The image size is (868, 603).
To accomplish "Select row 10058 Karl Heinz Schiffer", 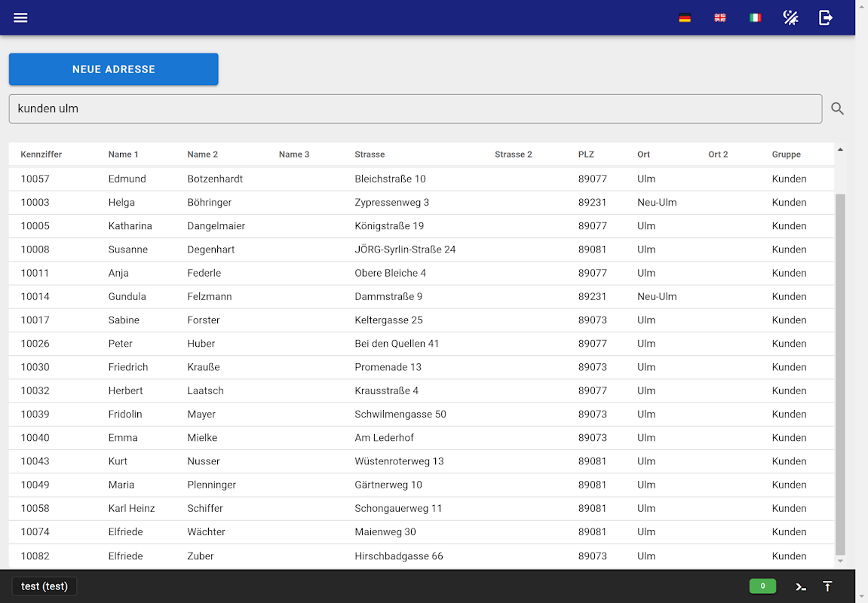I will point(422,508).
